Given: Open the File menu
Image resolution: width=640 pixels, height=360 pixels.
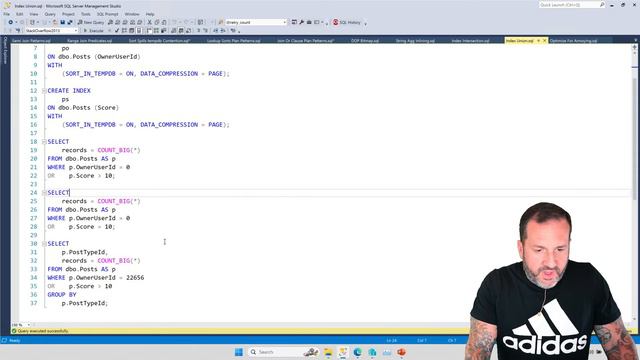Looking at the screenshot, I should pos(6,14).
